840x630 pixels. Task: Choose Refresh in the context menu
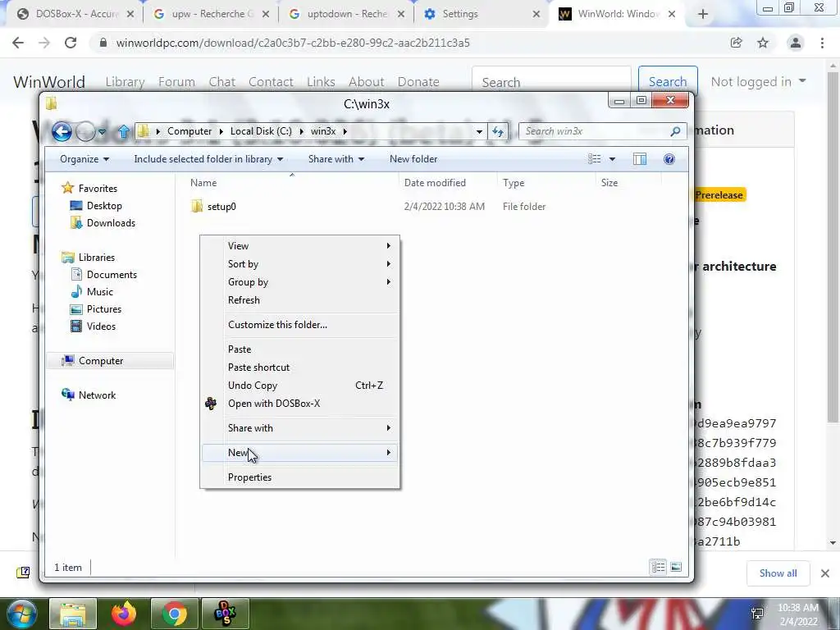pos(300,300)
